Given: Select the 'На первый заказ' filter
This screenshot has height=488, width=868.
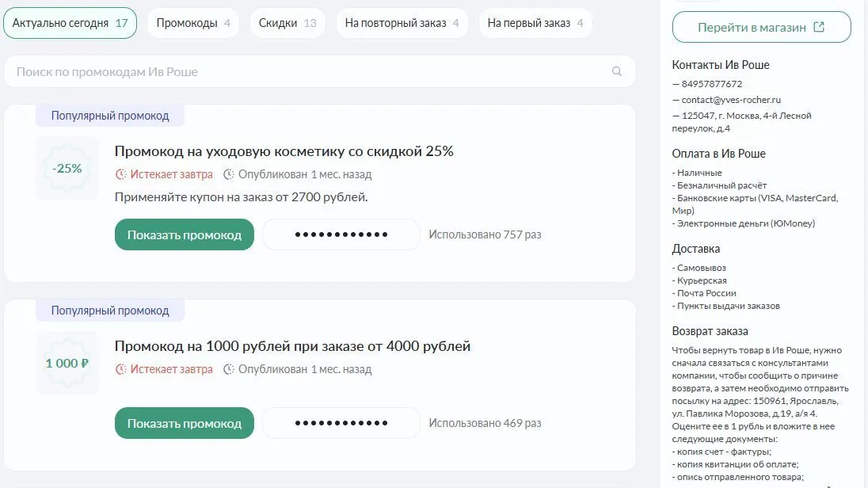Looking at the screenshot, I should (535, 23).
